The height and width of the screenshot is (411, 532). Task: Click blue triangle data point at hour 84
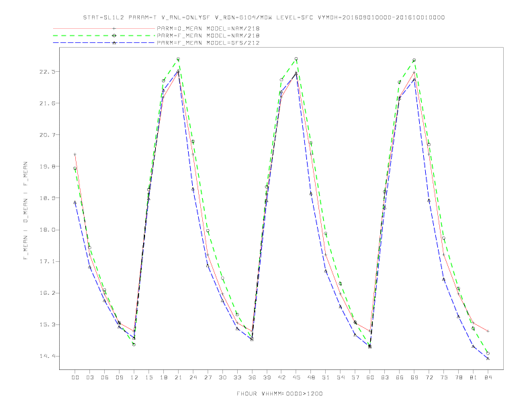(488, 359)
